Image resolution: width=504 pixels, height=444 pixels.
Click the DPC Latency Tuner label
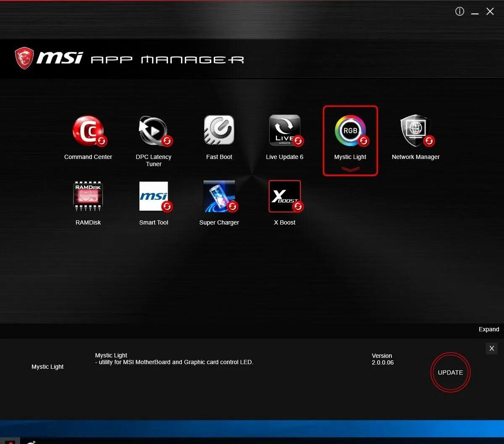tap(154, 160)
